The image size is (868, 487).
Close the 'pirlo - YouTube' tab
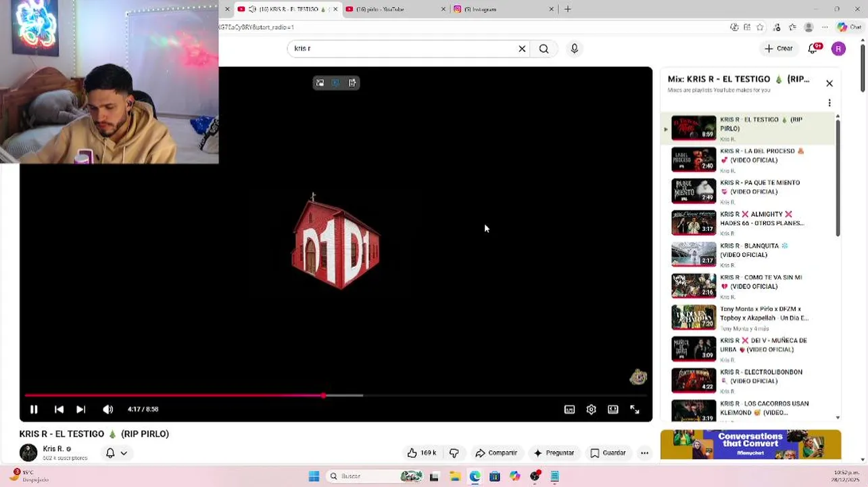tap(443, 9)
